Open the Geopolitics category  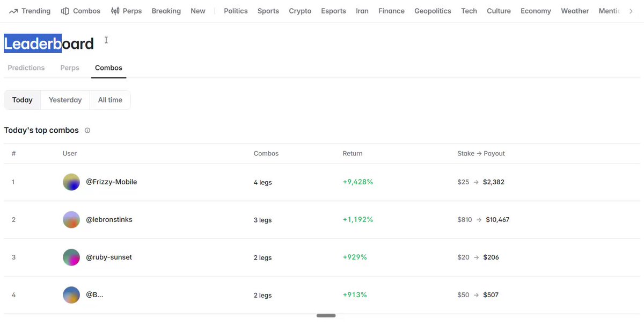[x=433, y=11]
